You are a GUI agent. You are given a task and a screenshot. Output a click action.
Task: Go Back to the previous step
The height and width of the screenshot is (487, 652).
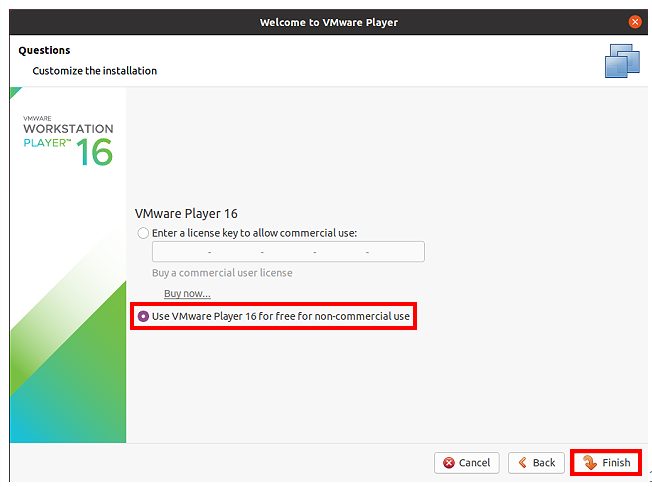tap(536, 462)
